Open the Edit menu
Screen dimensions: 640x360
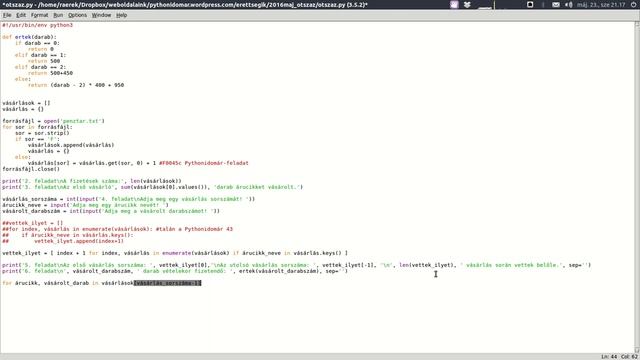21,15
